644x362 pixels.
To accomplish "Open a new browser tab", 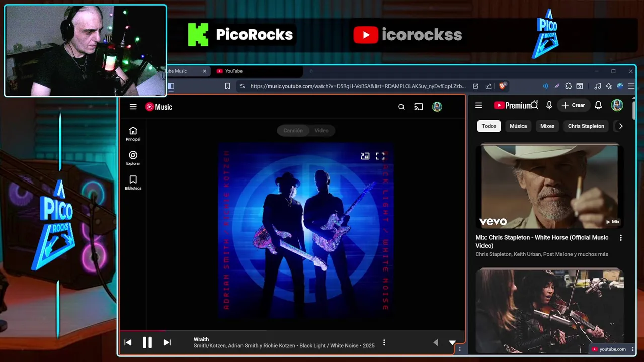I will 311,71.
